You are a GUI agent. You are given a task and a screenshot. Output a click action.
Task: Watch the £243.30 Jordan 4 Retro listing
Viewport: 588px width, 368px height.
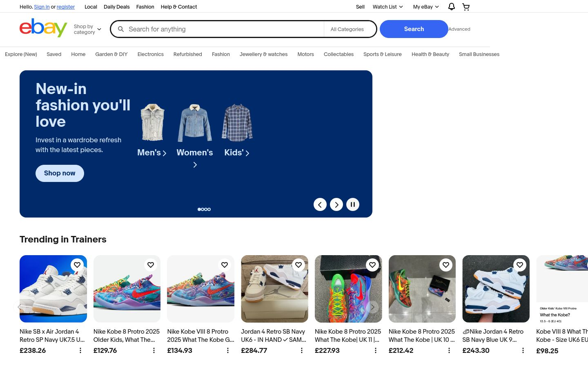point(520,265)
